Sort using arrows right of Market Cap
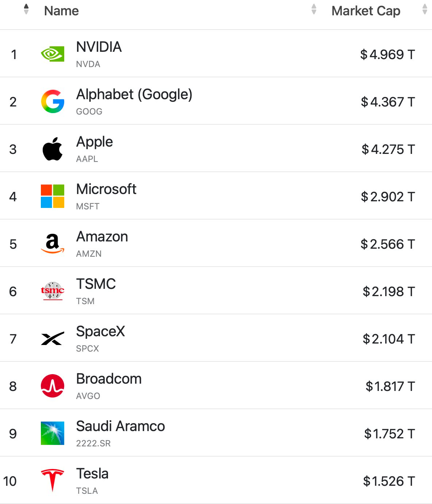The image size is (432, 504). [425, 9]
